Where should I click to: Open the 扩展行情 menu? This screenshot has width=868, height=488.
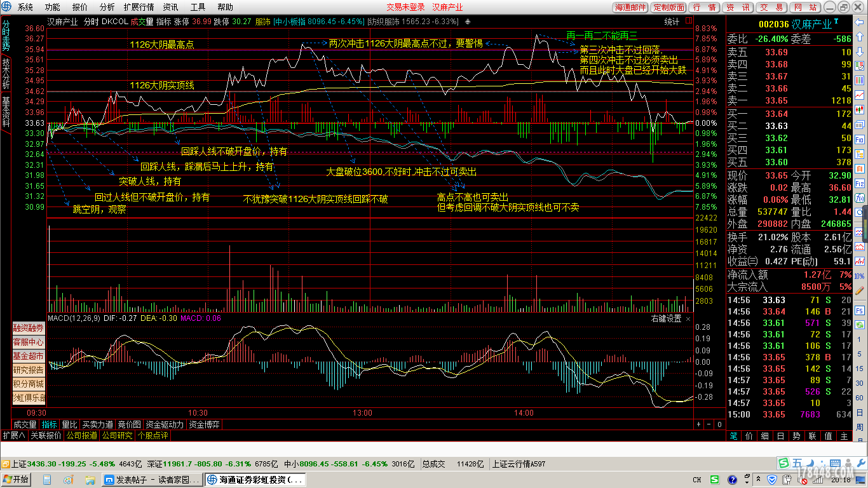pyautogui.click(x=139, y=7)
